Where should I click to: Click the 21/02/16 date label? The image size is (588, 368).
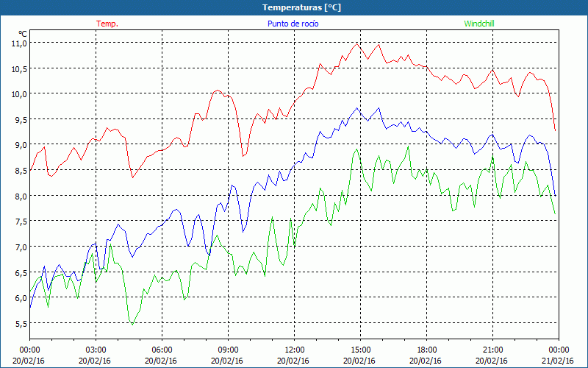pos(558,361)
